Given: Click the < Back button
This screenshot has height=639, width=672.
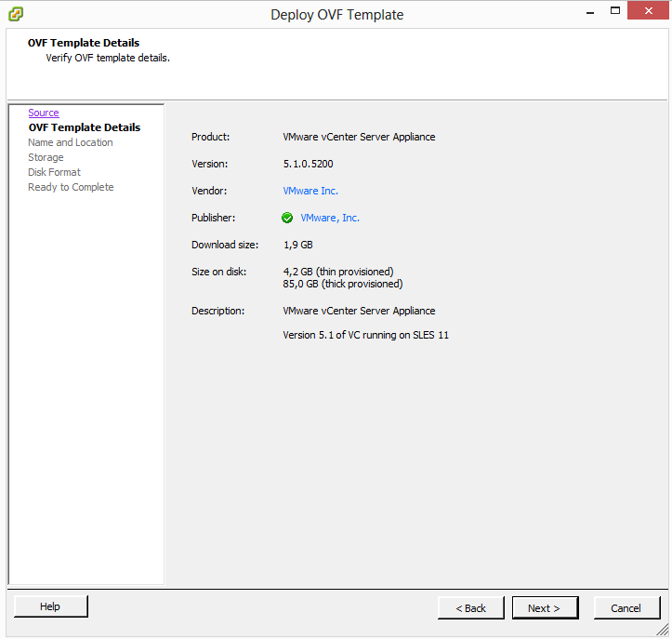Looking at the screenshot, I should pos(470,608).
